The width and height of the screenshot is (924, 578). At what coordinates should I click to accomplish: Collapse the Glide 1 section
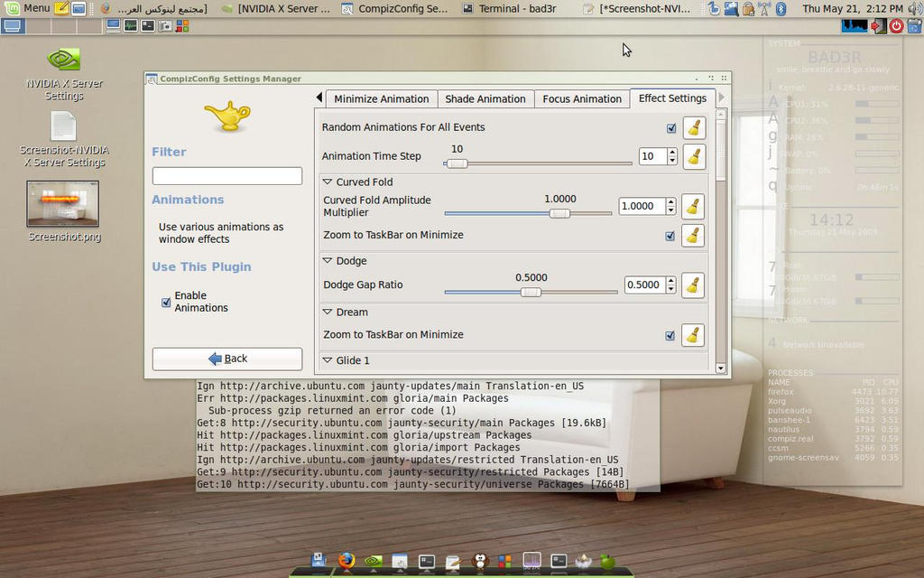tap(328, 360)
